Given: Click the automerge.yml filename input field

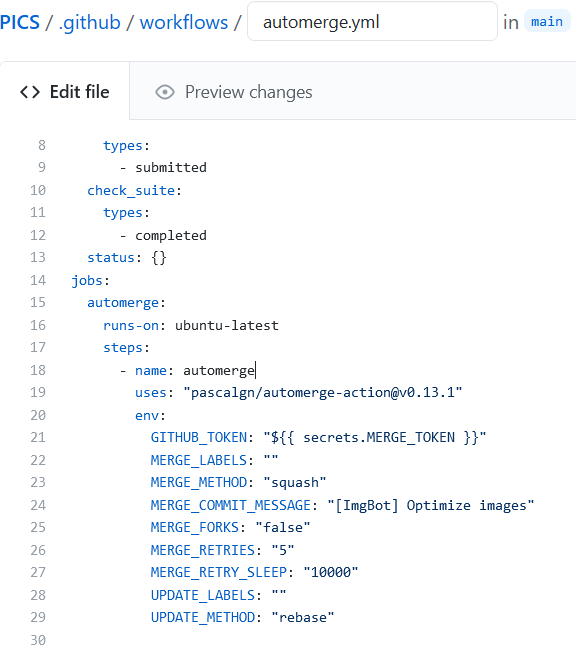Looking at the screenshot, I should (372, 21).
